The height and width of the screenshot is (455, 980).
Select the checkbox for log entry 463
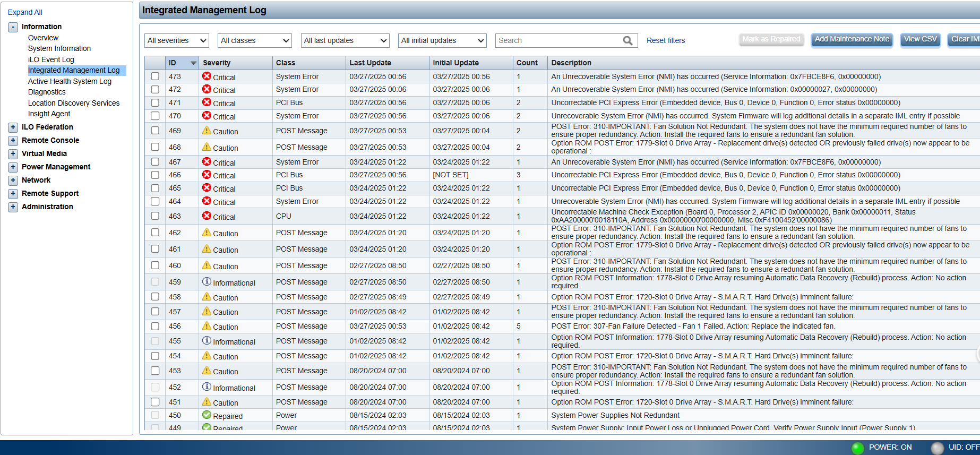pos(155,216)
